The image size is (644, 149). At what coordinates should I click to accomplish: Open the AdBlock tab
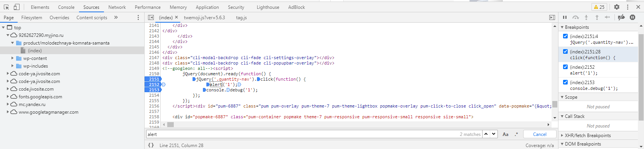tap(296, 7)
